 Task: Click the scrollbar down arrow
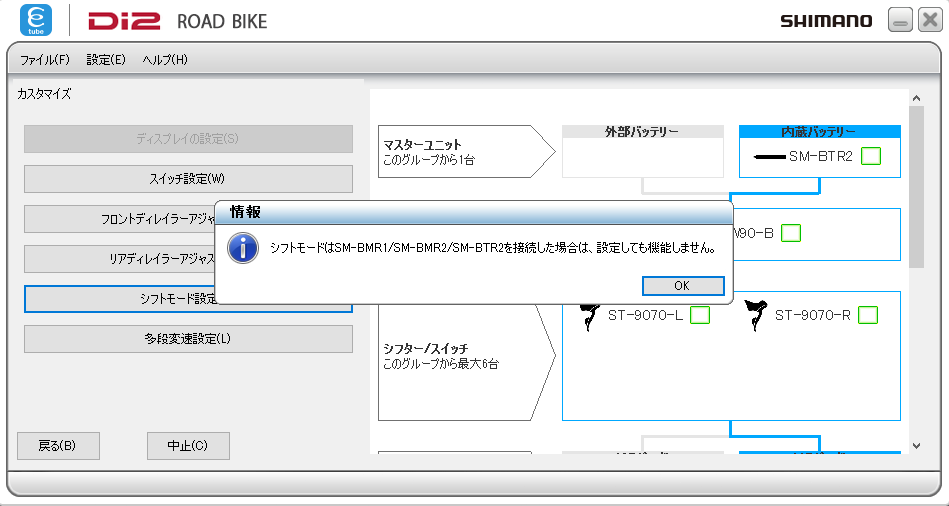coord(916,446)
